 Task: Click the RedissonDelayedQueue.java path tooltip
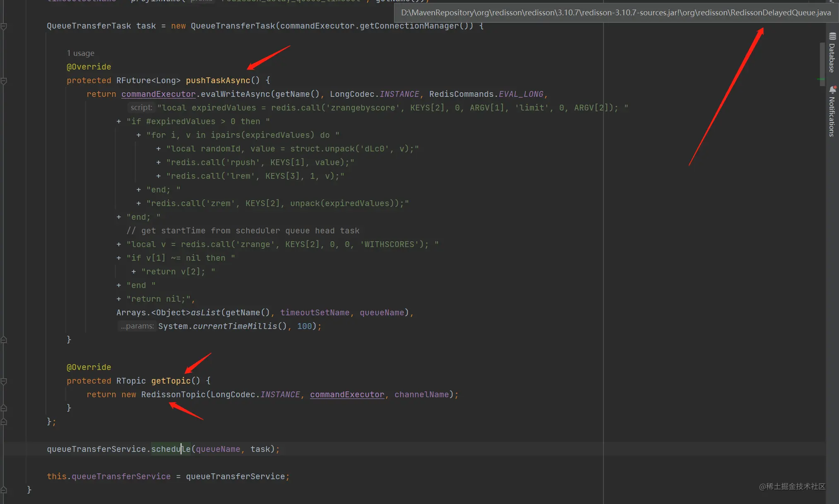point(616,13)
